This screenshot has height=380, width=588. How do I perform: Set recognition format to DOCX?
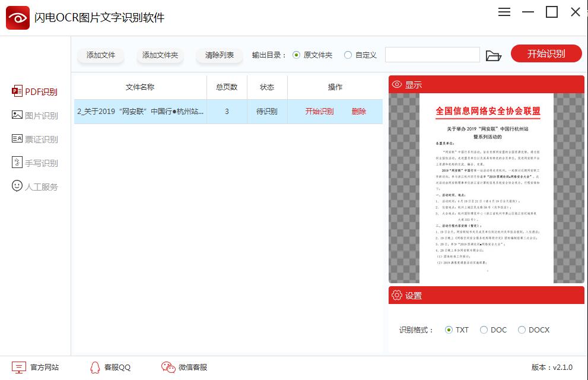coord(523,330)
